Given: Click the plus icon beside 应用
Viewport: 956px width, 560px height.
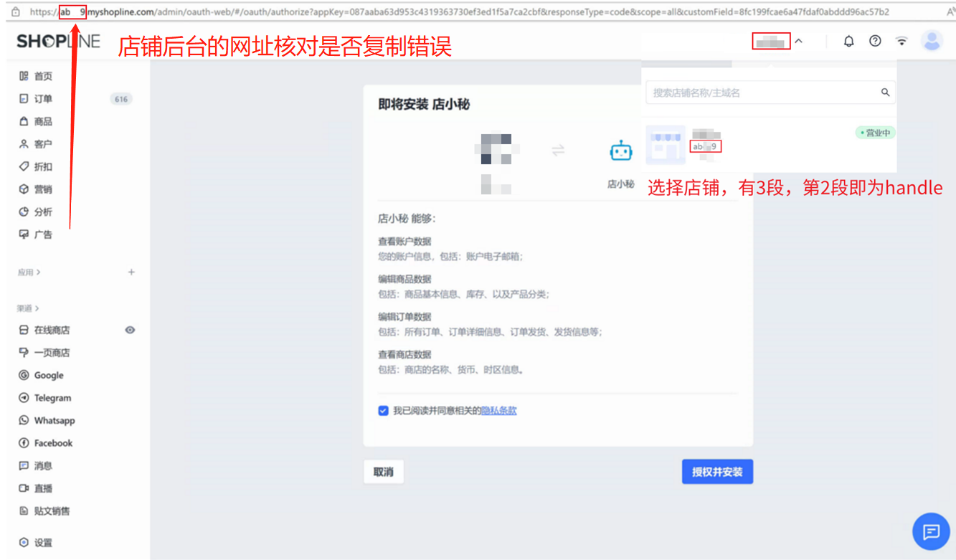Looking at the screenshot, I should coord(131,272).
